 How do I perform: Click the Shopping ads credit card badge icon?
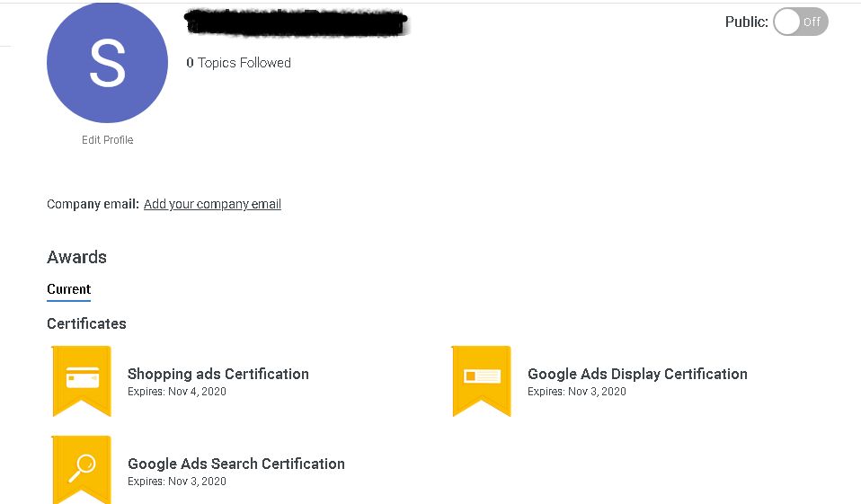82,380
